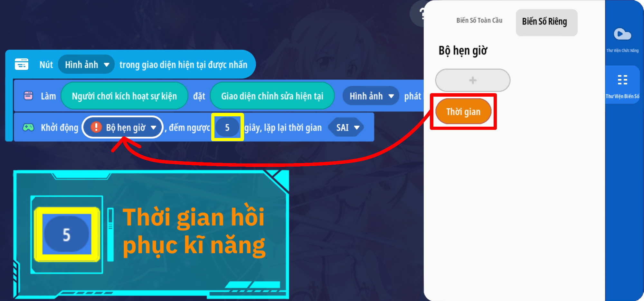
Task: Open the Thư Viện Biến Số list icon
Action: pos(622,80)
